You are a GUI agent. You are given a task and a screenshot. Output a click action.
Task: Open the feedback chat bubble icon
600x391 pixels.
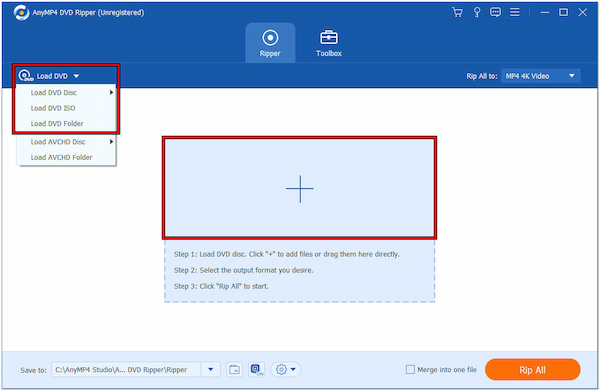tap(495, 12)
